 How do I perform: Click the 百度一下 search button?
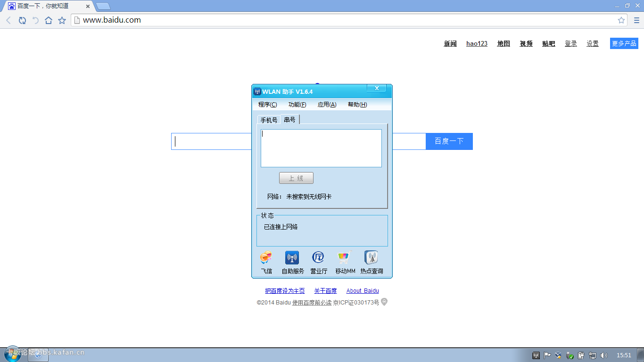tap(449, 141)
